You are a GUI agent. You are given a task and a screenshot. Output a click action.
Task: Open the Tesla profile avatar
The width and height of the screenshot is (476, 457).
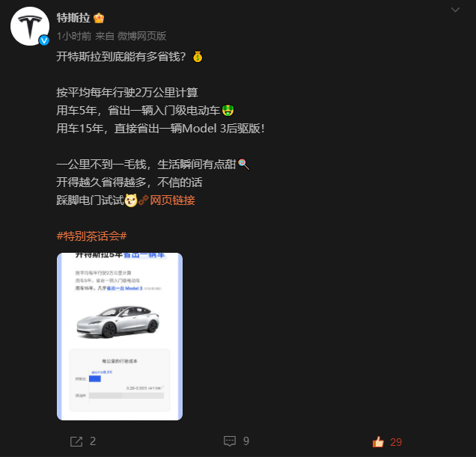30,26
